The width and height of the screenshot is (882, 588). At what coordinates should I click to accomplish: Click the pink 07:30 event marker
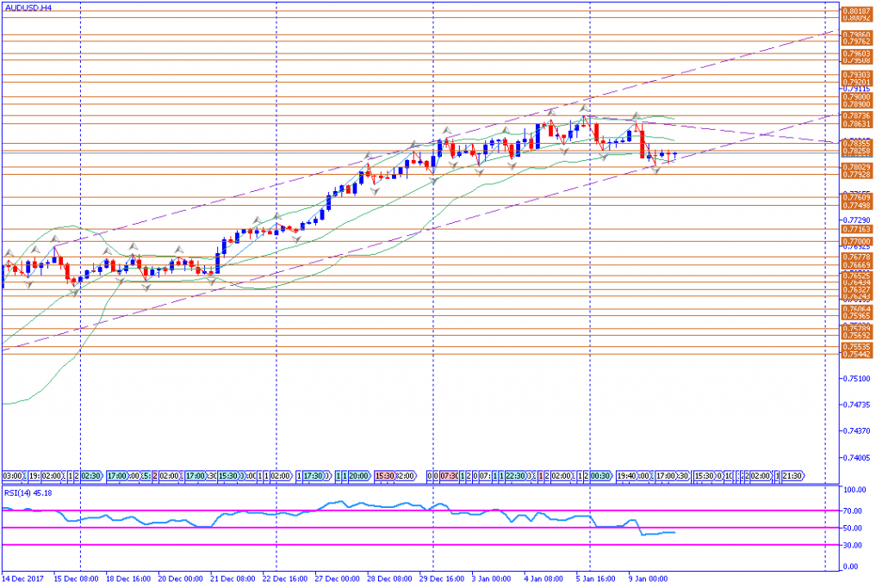[449, 475]
